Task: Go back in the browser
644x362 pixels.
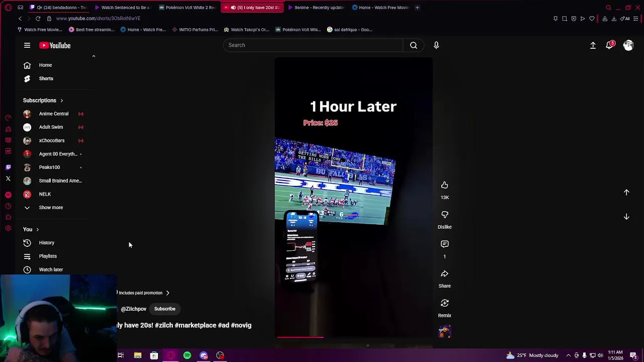Action: pos(20,19)
